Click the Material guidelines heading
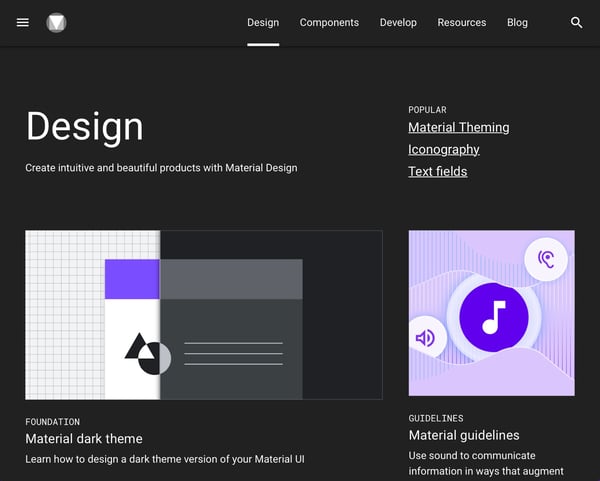The width and height of the screenshot is (600, 481). point(464,435)
